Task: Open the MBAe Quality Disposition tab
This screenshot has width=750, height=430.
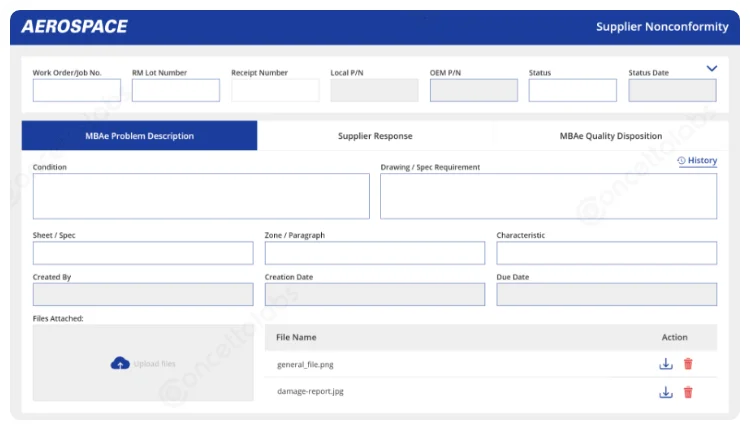Action: coord(610,136)
